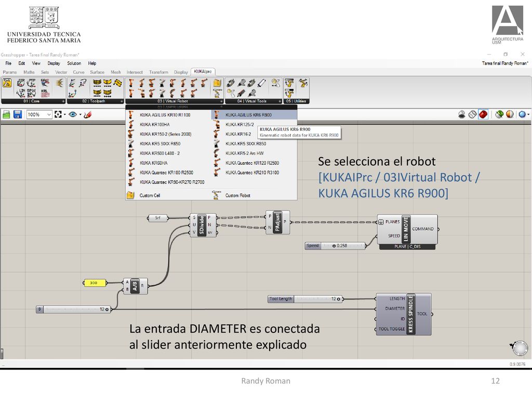The image size is (532, 399).
Task: Expand the 03 | Virtual Robot panel
Action: pyautogui.click(x=221, y=101)
